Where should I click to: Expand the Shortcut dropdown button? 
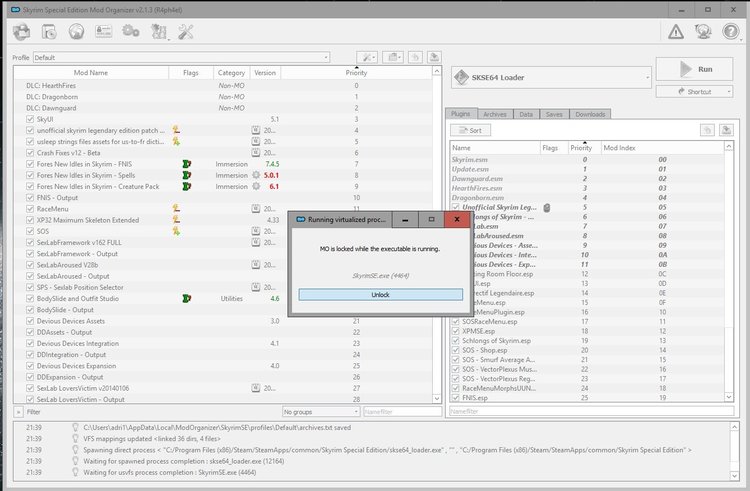coord(729,91)
